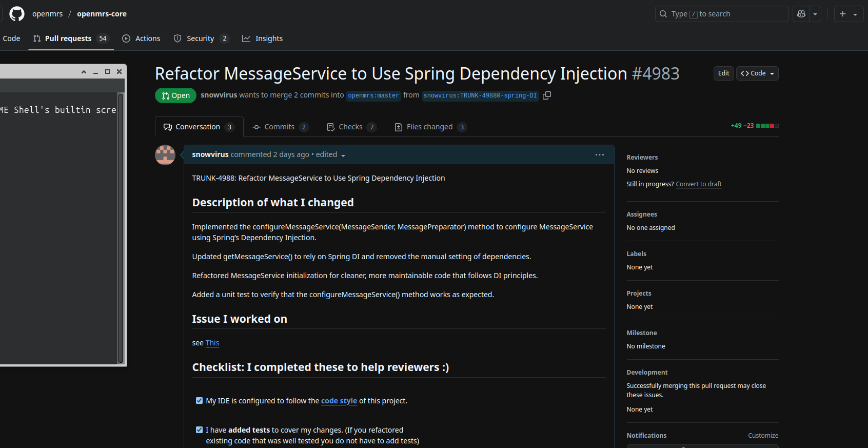This screenshot has height=448, width=868.
Task: Click Customize notifications link
Action: pos(763,436)
